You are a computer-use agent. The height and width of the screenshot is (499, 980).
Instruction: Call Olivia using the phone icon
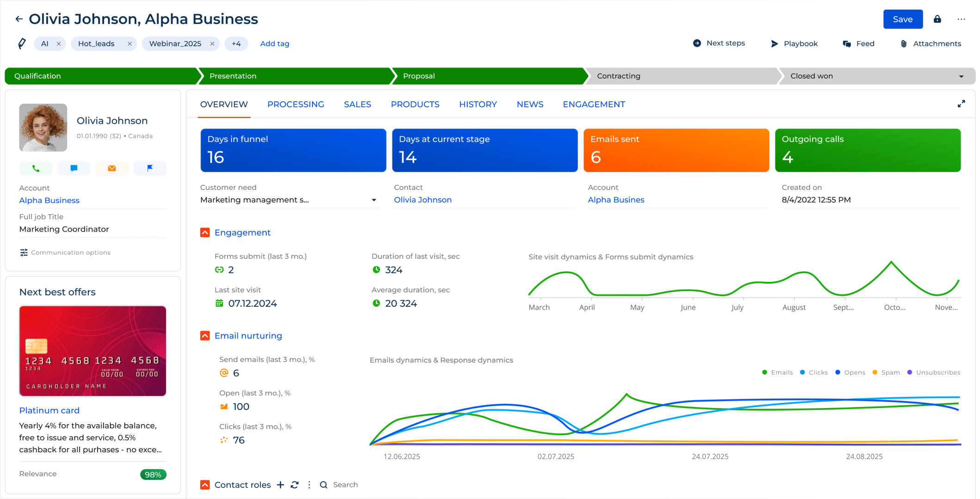(x=36, y=168)
